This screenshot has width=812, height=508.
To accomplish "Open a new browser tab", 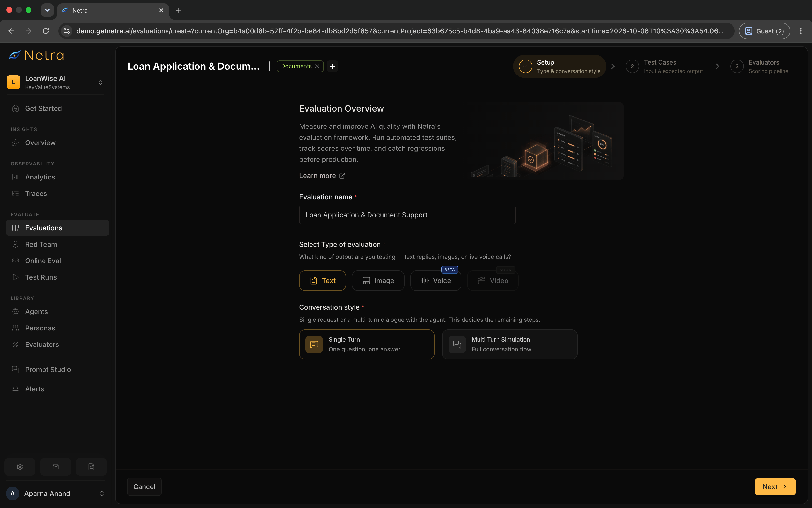I will coord(179,10).
